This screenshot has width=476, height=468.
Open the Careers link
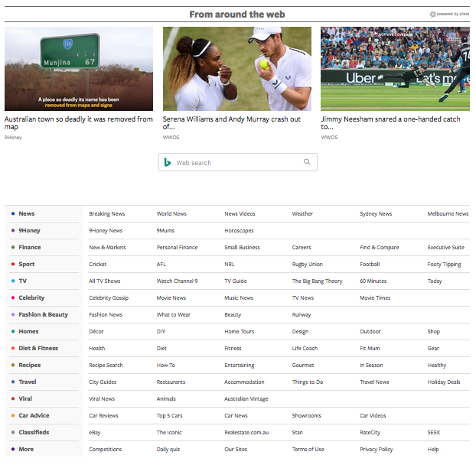tap(302, 248)
